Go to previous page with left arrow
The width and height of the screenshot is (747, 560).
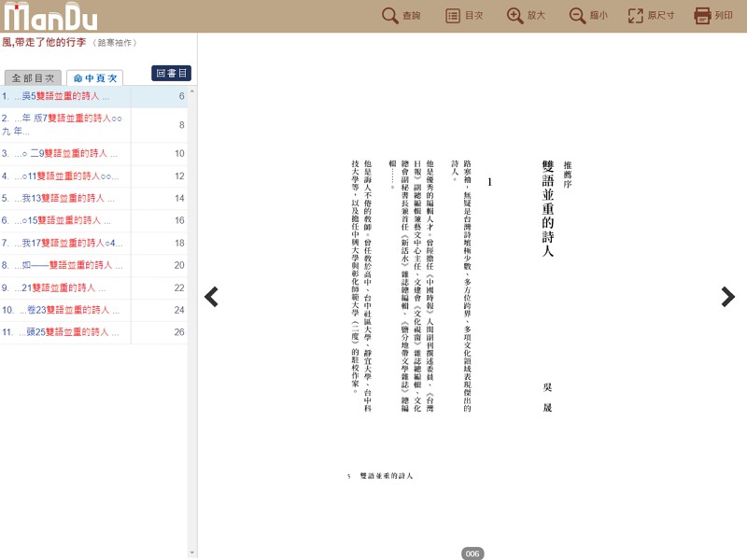coord(211,297)
